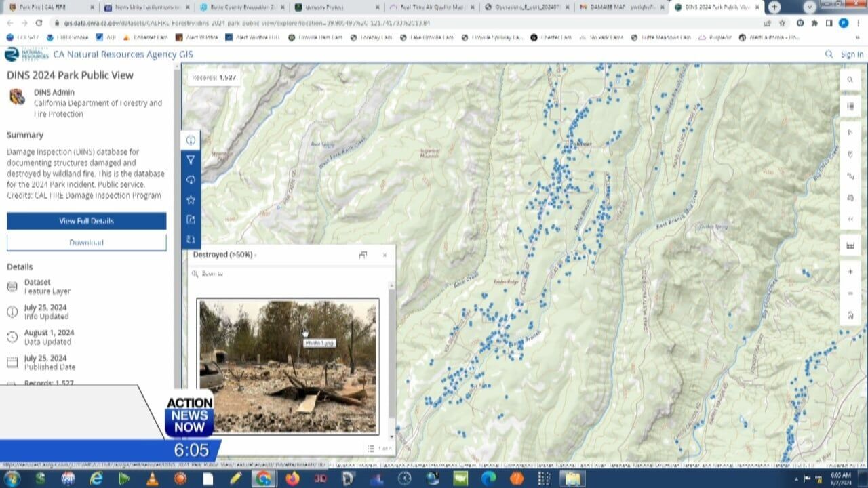The image size is (868, 488).
Task: Open the map legend list icon
Action: point(850,106)
